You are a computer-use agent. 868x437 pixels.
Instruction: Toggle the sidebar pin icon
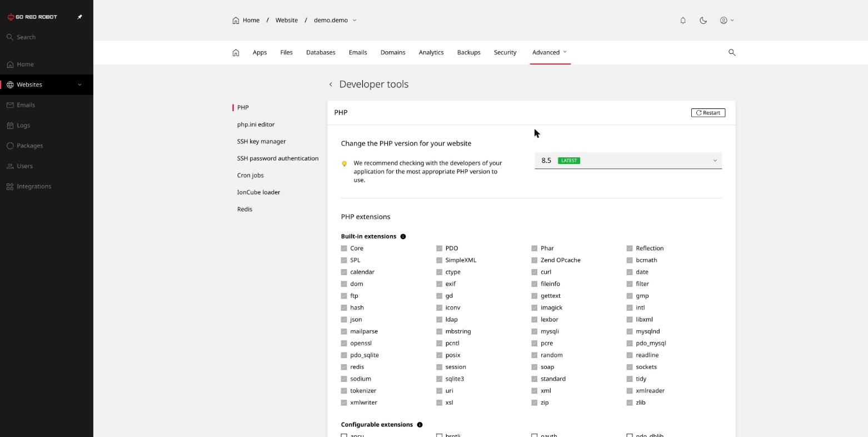point(79,17)
